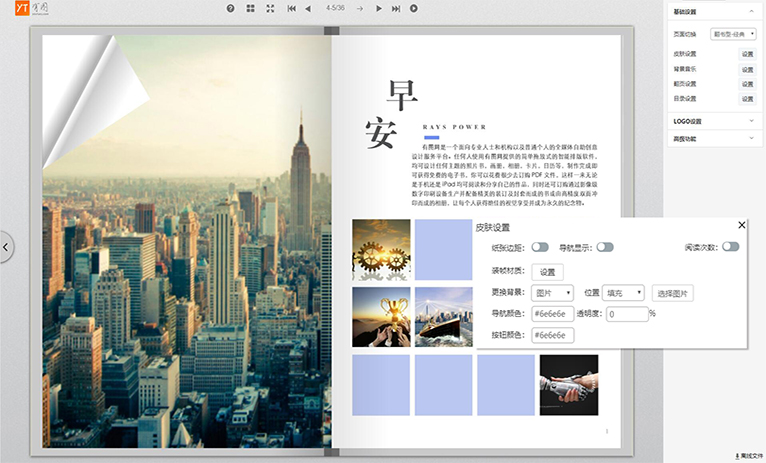Open the 位置 填充 dropdown

tap(624, 293)
